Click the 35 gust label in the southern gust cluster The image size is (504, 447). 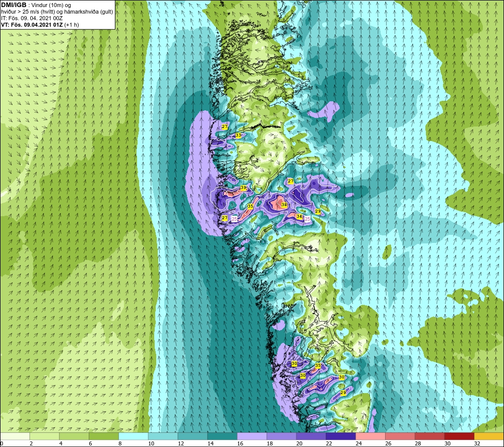(318, 365)
